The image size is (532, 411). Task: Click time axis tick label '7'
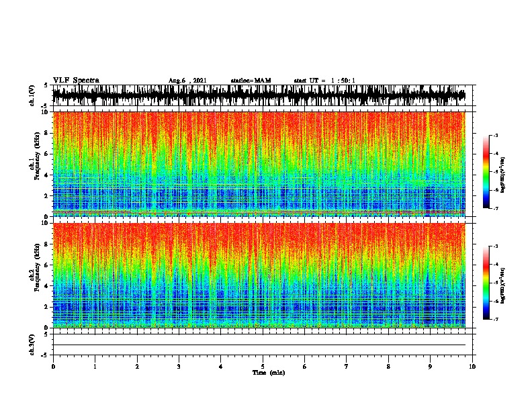point(347,367)
